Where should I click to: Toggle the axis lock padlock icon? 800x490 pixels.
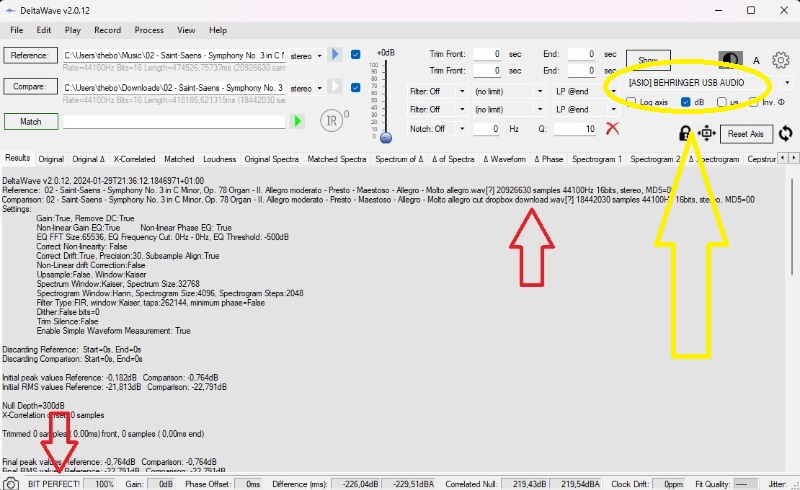click(685, 134)
